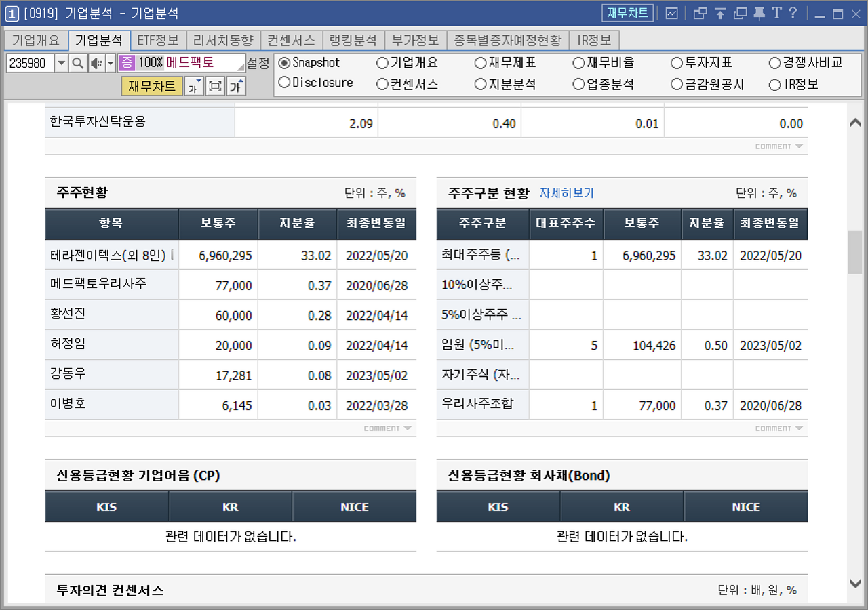Switch to the ETF정보 tab
The height and width of the screenshot is (610, 868).
[157, 41]
